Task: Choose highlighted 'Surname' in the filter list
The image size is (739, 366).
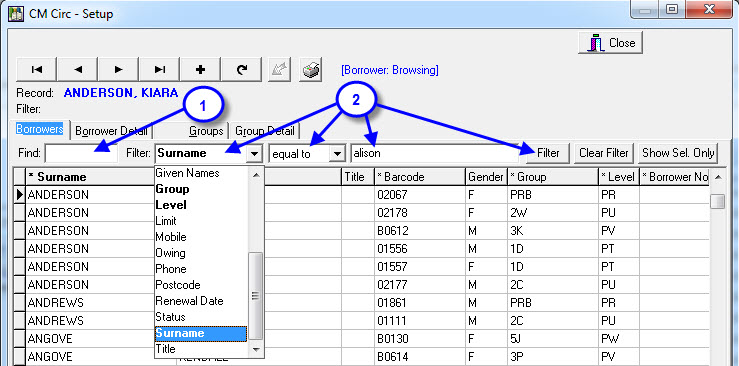Action: (x=201, y=333)
